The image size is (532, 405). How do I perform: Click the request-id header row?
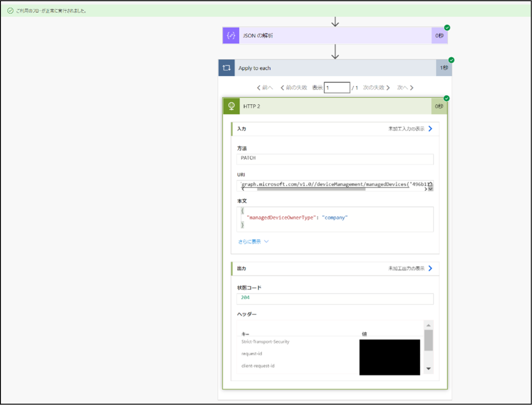(252, 354)
